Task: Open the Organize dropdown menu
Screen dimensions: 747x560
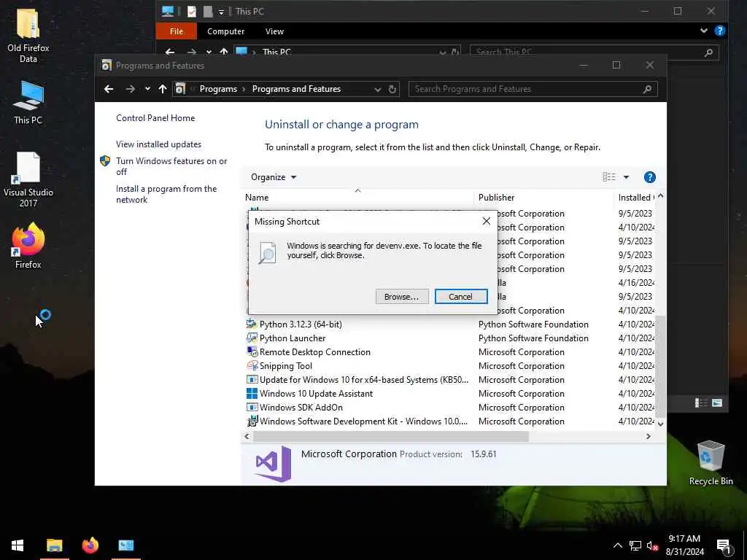Action: point(274,177)
